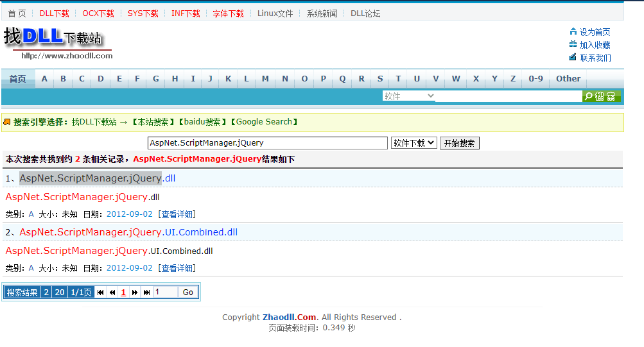Image resolution: width=644 pixels, height=347 pixels.
Task: Open OCX下载 in top navigation
Action: (98, 13)
